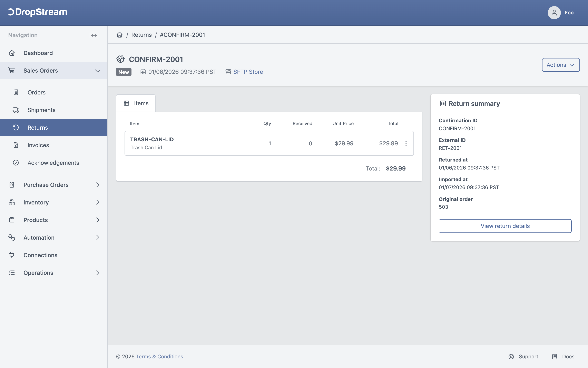588x368 pixels.
Task: Click the Dashboard home icon in sidebar
Action: coord(12,53)
